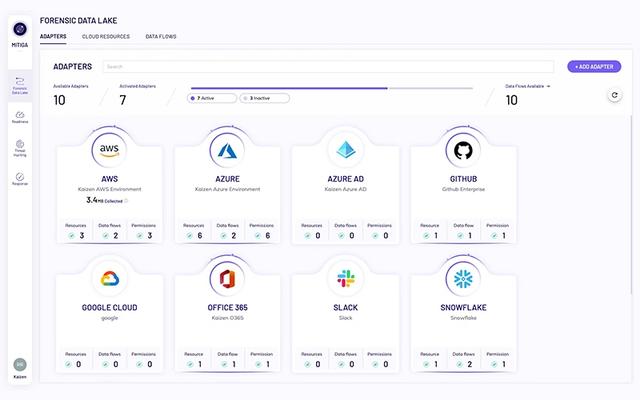This screenshot has height=400, width=640.
Task: Click the refresh adapters icon
Action: (x=615, y=95)
